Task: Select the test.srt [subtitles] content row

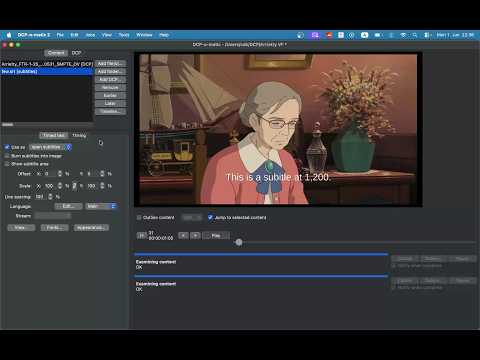Action: pyautogui.click(x=47, y=71)
